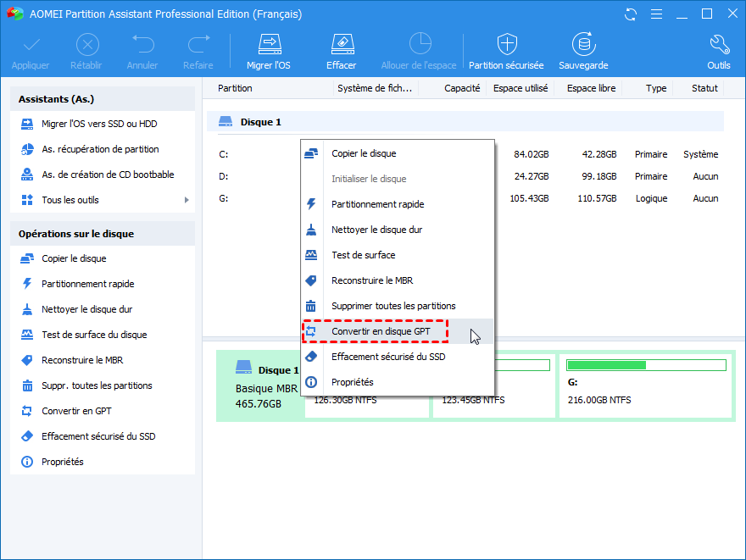
Task: Select Copier le disque in context menu
Action: tap(398, 153)
